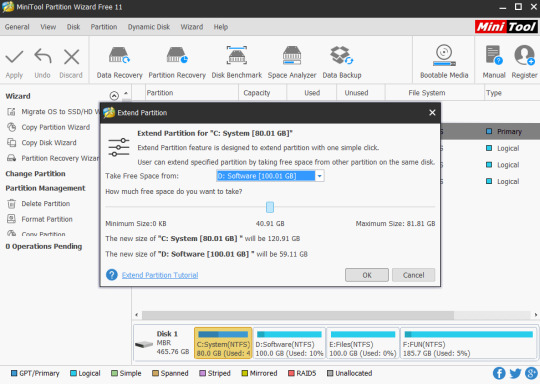Select the F:FUN partition block

tap(468, 343)
